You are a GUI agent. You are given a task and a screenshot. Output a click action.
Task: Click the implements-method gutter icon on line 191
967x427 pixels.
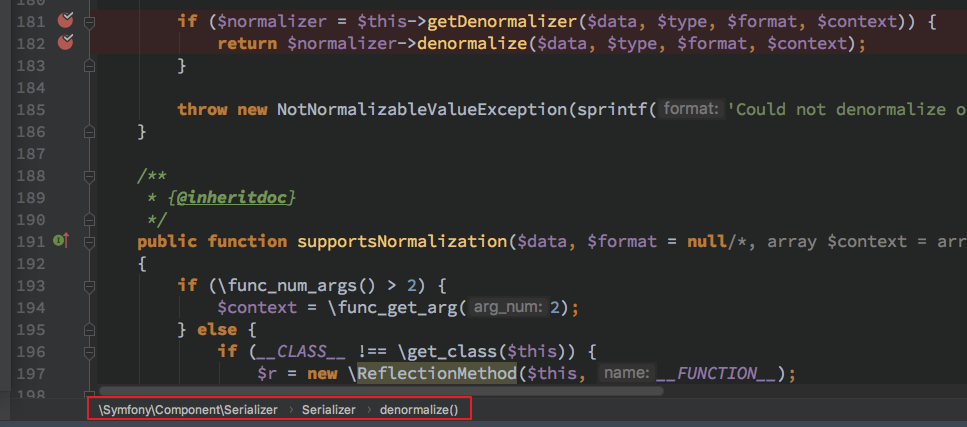point(60,241)
